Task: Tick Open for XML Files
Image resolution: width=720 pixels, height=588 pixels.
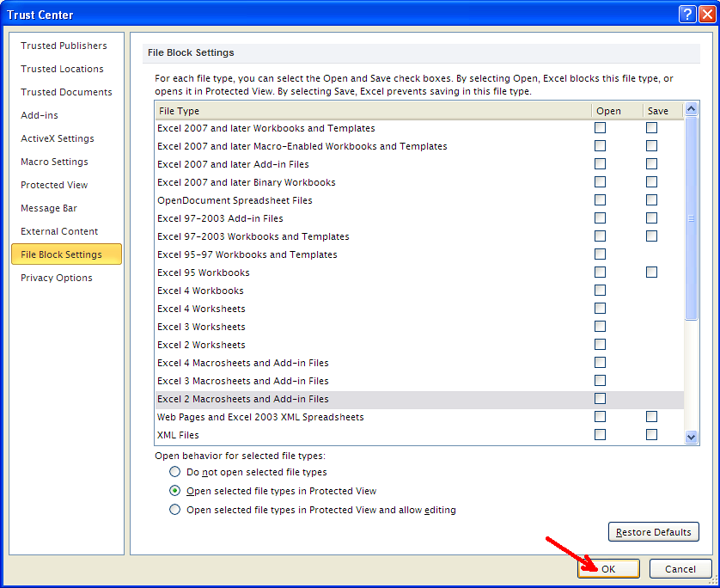Action: (x=600, y=435)
